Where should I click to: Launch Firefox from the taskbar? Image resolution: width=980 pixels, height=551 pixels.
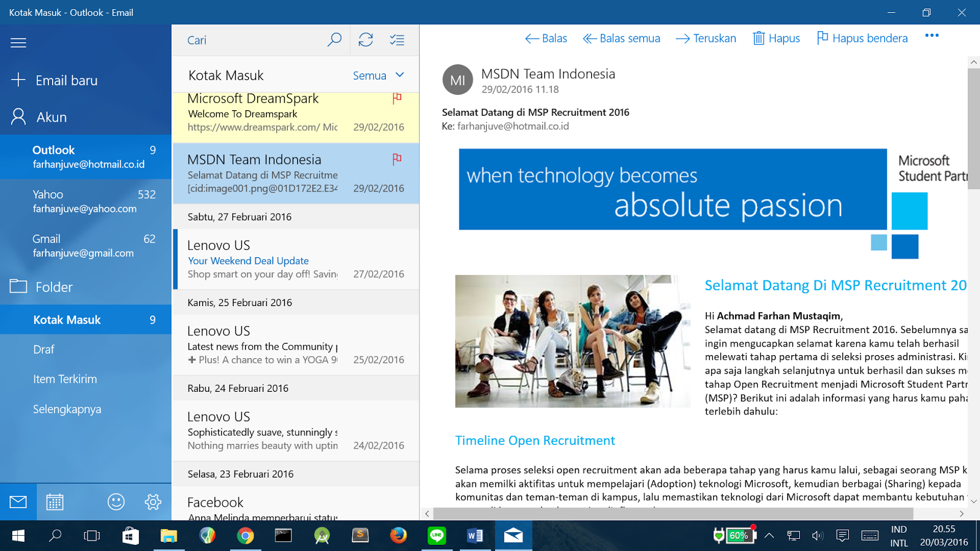coord(398,536)
